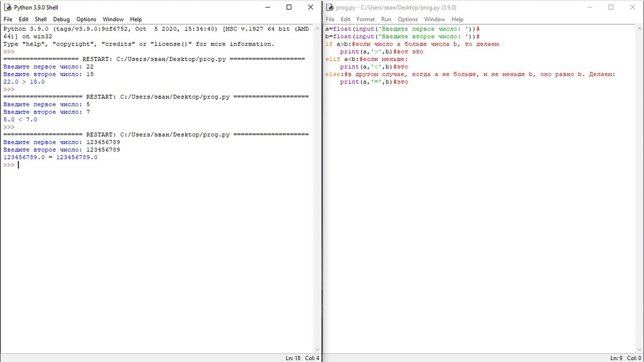The image size is (644, 362).
Task: Open Edit menu in Python Shell window
Action: 23,19
